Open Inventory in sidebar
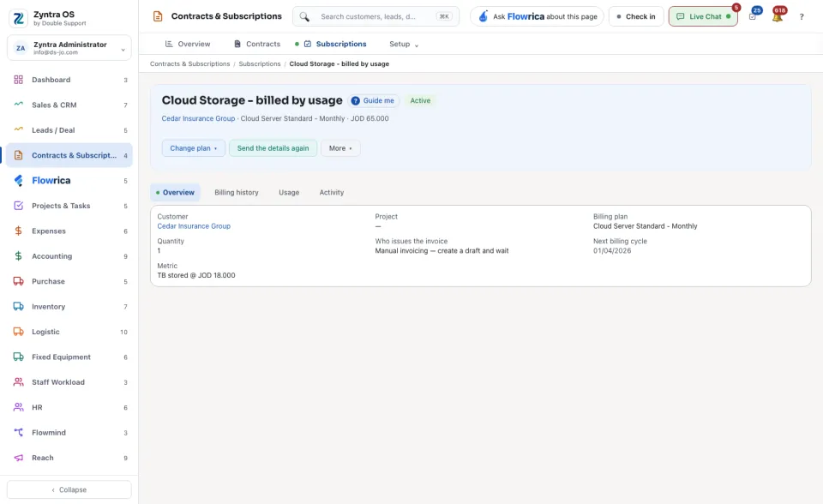 [69, 307]
